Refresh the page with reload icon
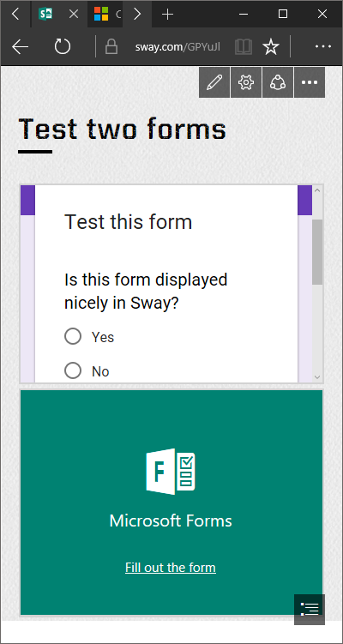This screenshot has width=343, height=644. [63, 48]
